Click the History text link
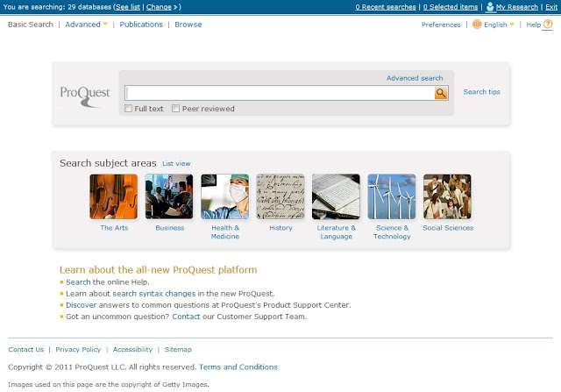 coord(280,228)
